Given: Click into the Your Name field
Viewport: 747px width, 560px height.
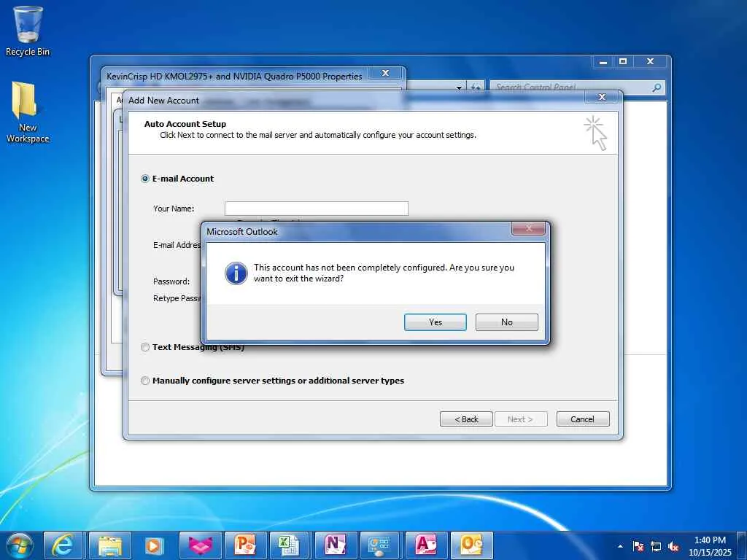Looking at the screenshot, I should pos(317,208).
